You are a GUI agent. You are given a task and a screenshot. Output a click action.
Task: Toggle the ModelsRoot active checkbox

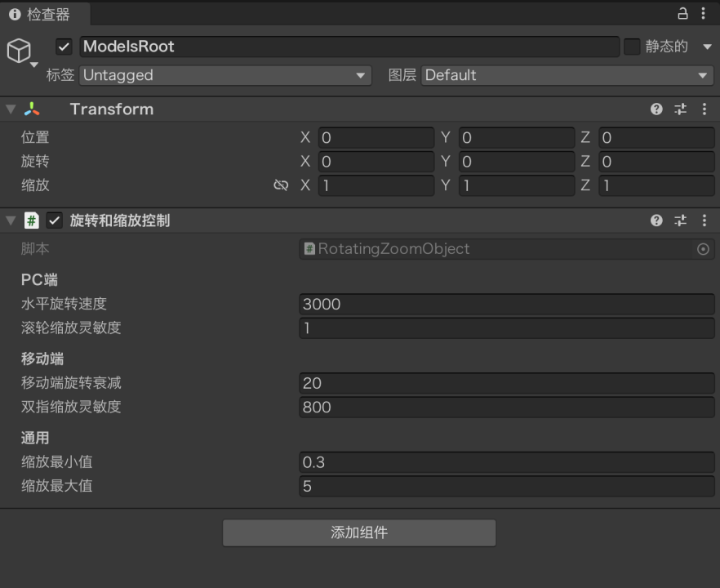64,47
